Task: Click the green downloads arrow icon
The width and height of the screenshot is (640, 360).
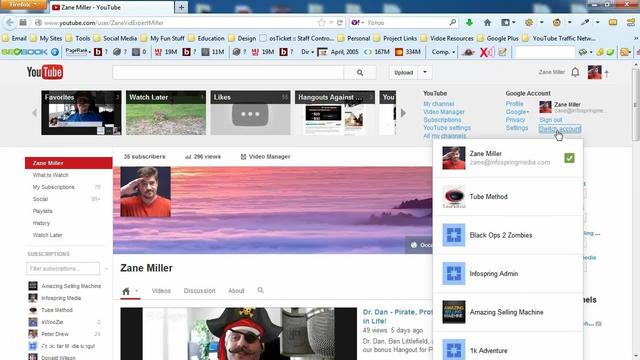Action: tap(469, 23)
